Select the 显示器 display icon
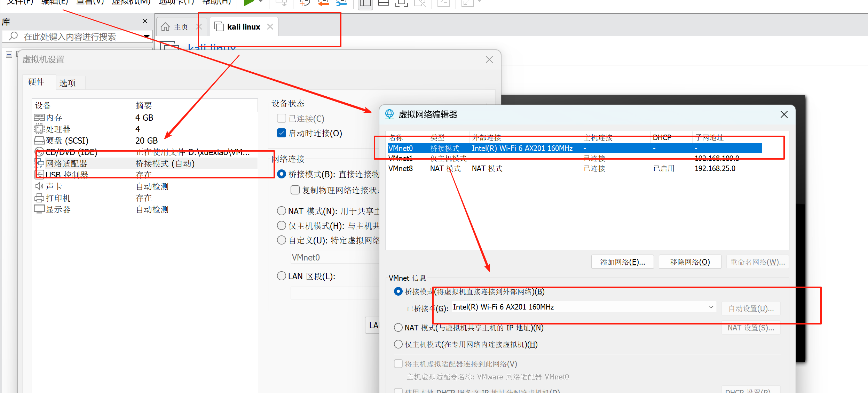 tap(39, 209)
